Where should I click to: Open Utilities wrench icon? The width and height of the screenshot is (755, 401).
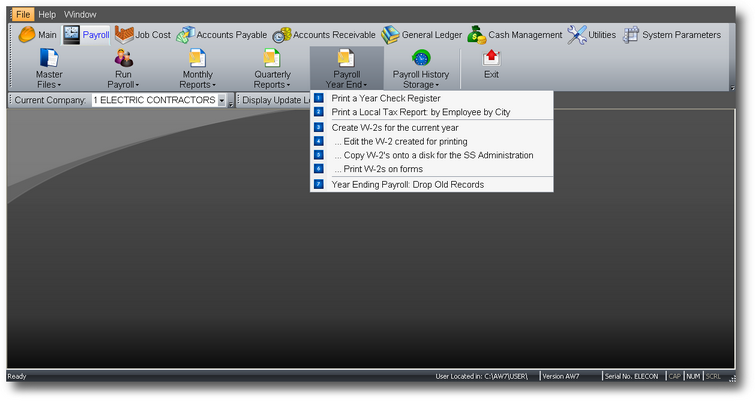576,35
